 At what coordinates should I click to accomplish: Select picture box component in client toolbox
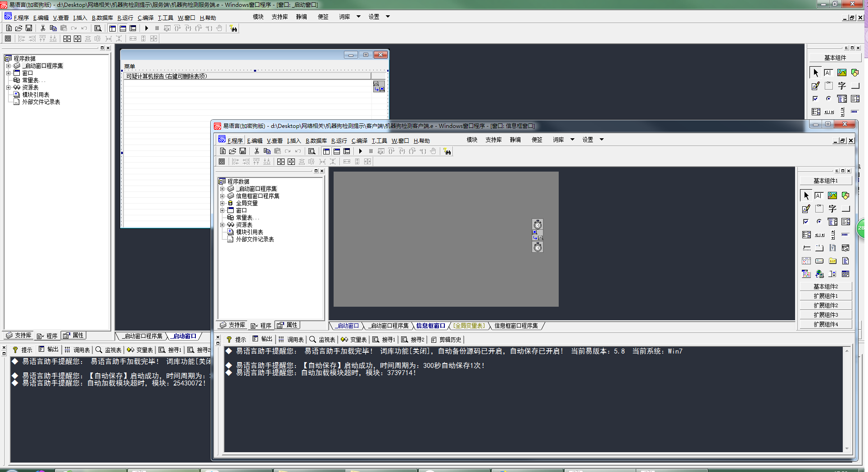(x=832, y=195)
